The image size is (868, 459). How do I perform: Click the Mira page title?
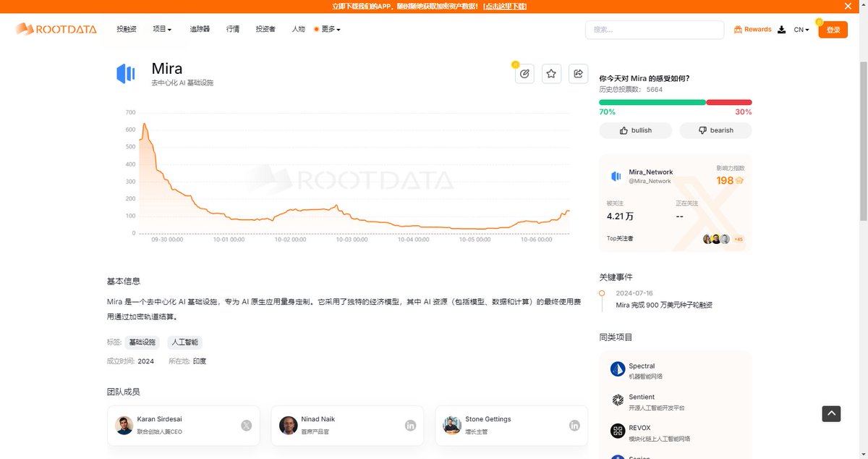click(x=167, y=70)
